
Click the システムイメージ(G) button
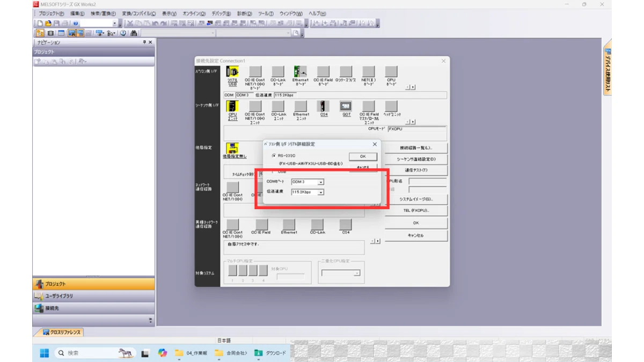[x=416, y=199]
